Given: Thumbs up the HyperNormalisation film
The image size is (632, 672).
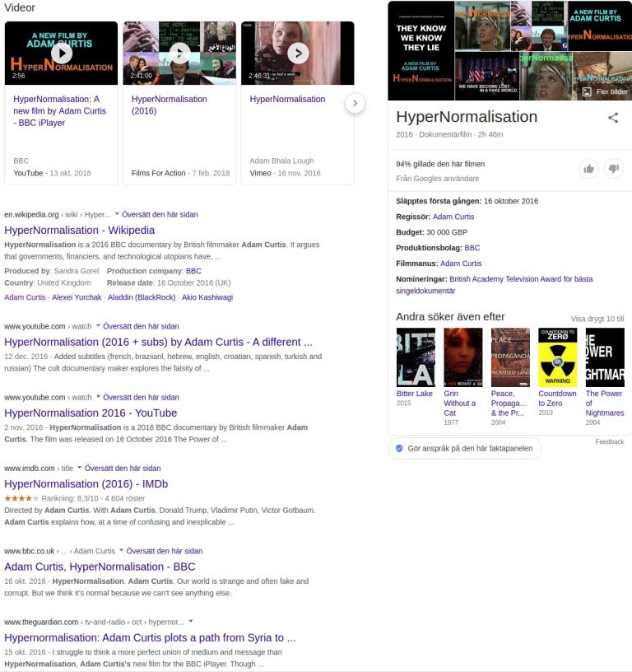Looking at the screenshot, I should tap(588, 169).
